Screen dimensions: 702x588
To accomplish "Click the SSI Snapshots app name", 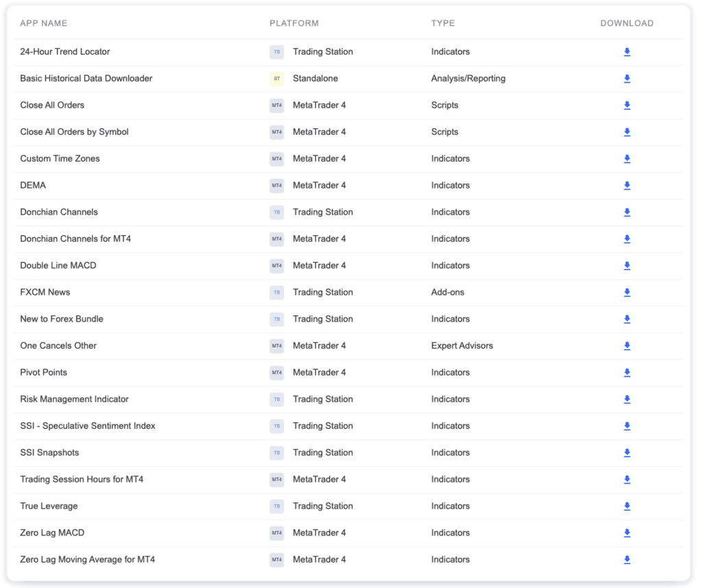I will (49, 453).
